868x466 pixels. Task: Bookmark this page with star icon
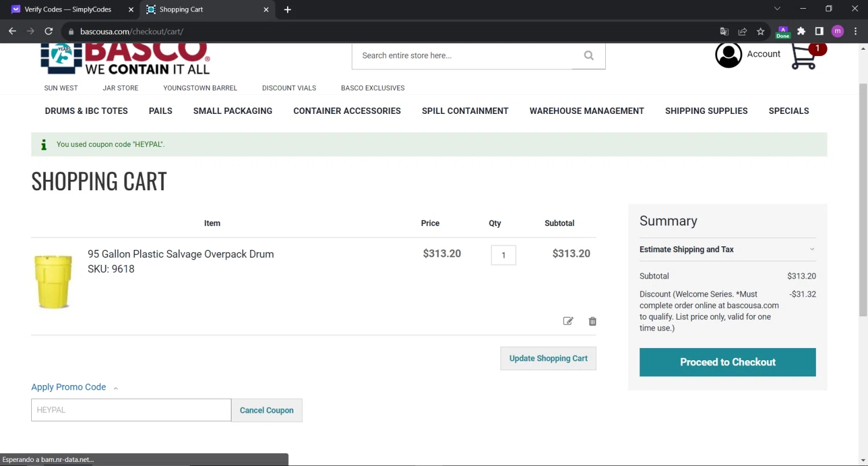(760, 31)
